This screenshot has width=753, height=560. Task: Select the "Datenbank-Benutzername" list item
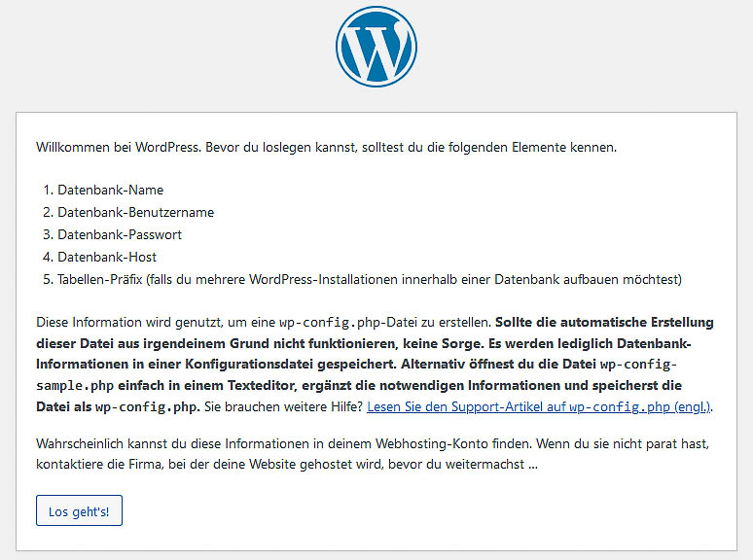pyautogui.click(x=136, y=212)
